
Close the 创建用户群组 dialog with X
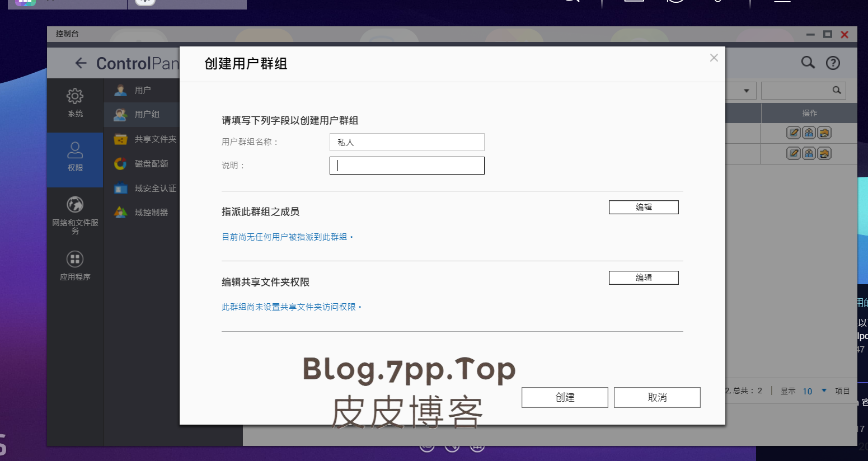tap(714, 58)
